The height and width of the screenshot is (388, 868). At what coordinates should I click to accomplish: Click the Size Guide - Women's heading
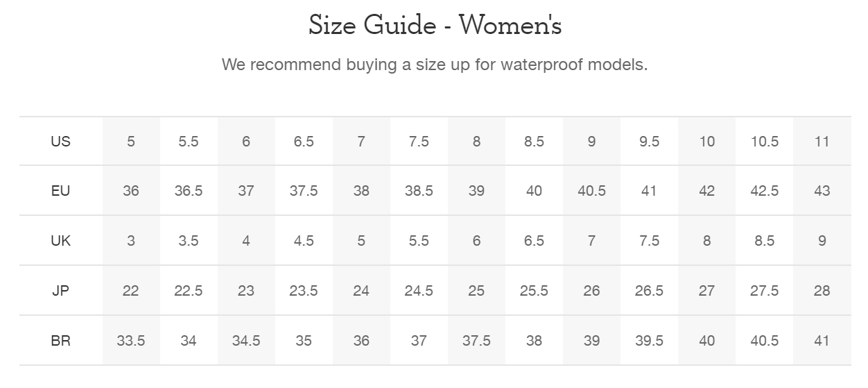435,26
